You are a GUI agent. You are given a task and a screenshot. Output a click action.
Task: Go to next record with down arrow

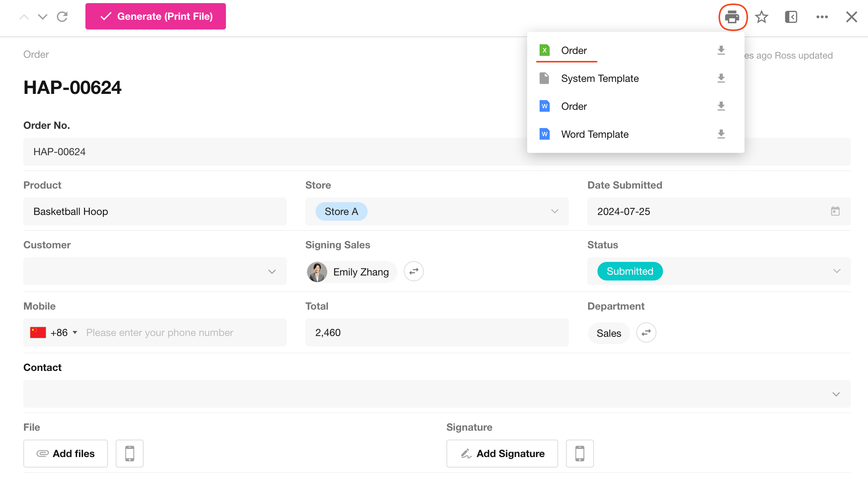[43, 17]
